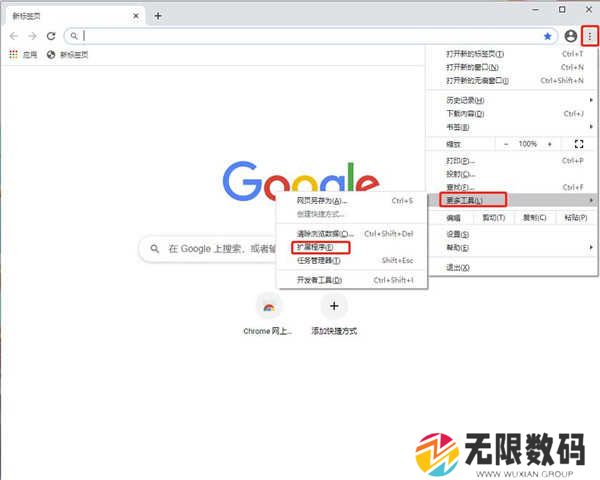Screen dimensions: 600x480
Task: Click 复制(C) in the edit row
Action: click(535, 218)
